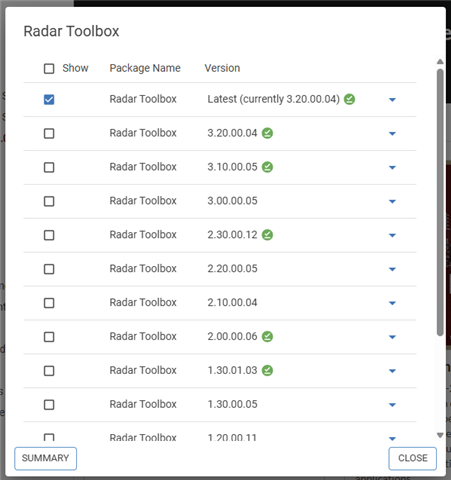Image resolution: width=451 pixels, height=480 pixels.
Task: Click green installed icon beside Latest version
Action: [x=349, y=99]
